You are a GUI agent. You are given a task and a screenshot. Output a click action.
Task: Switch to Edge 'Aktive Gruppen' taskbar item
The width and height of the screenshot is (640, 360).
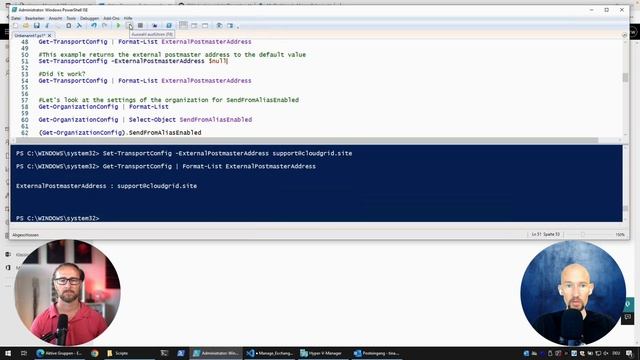click(59, 353)
